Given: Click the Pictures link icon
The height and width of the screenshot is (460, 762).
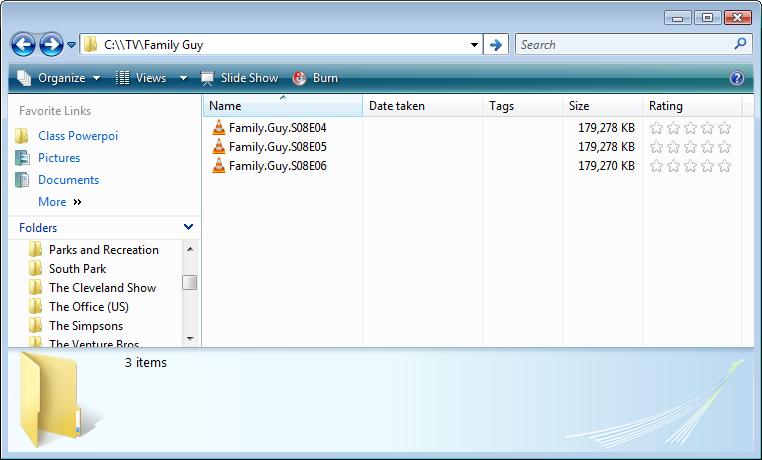Looking at the screenshot, I should [22, 157].
